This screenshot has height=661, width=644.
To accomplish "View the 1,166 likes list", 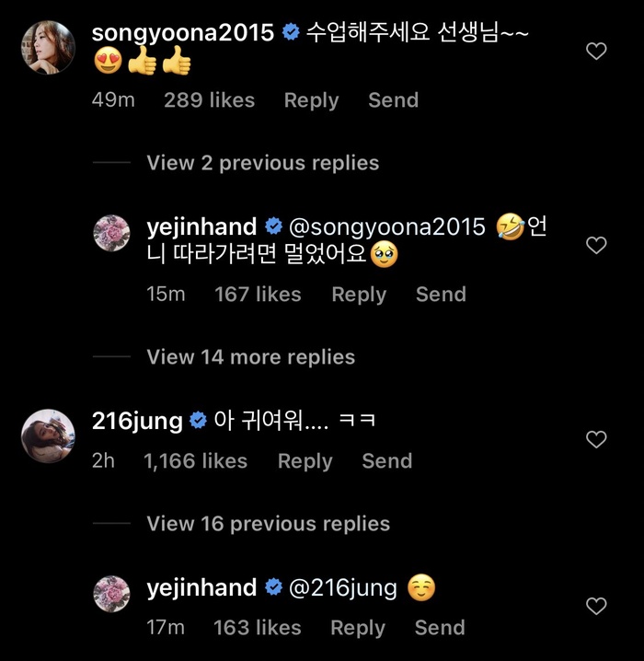I will [195, 461].
